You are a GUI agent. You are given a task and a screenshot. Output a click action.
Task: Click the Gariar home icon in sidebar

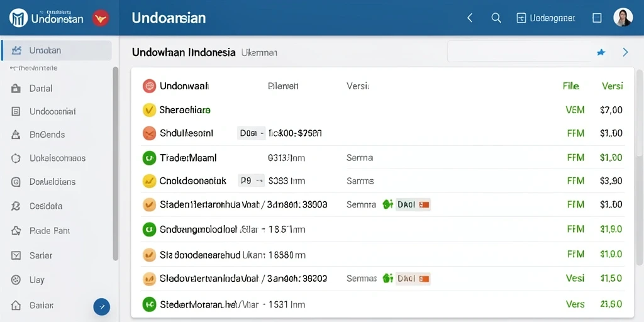(16, 306)
